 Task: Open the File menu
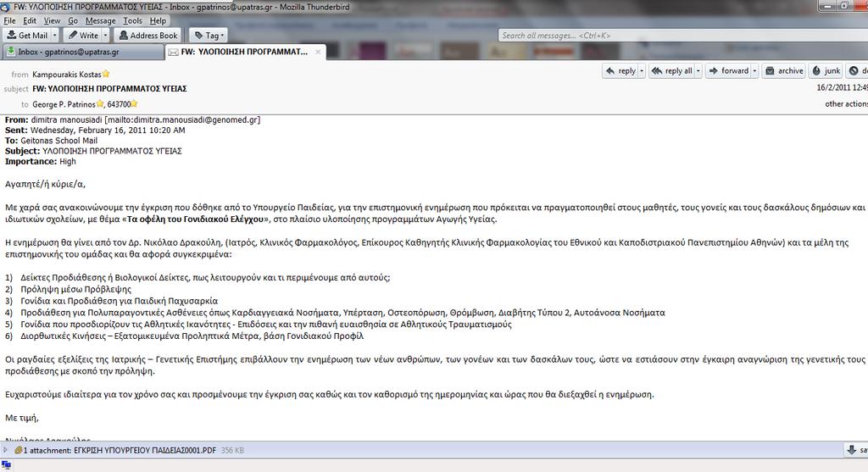pyautogui.click(x=10, y=20)
